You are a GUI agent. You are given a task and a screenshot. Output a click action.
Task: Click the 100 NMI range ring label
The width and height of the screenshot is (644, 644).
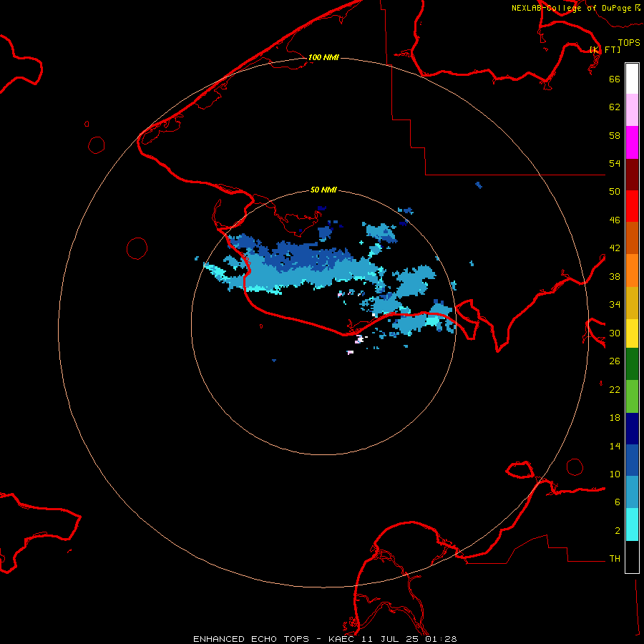click(x=323, y=57)
